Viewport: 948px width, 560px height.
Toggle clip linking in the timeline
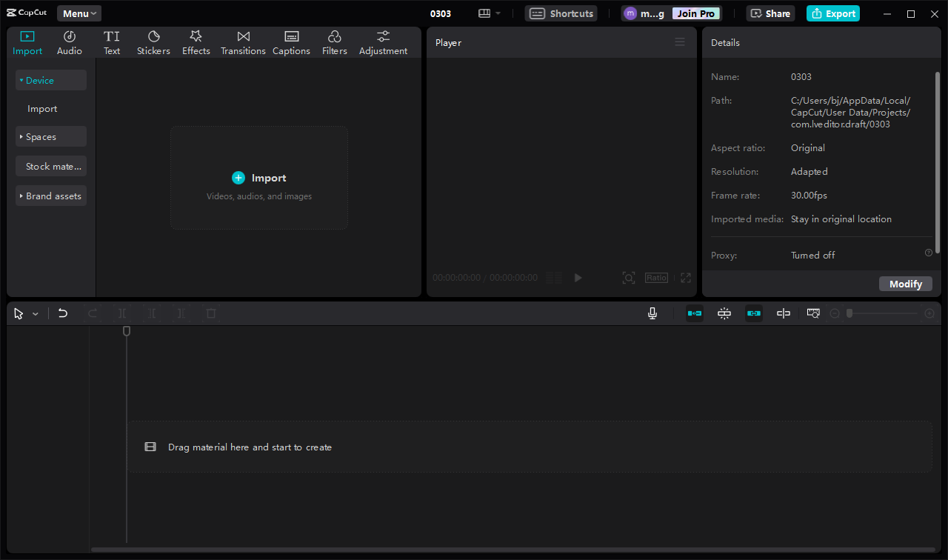pyautogui.click(x=754, y=313)
